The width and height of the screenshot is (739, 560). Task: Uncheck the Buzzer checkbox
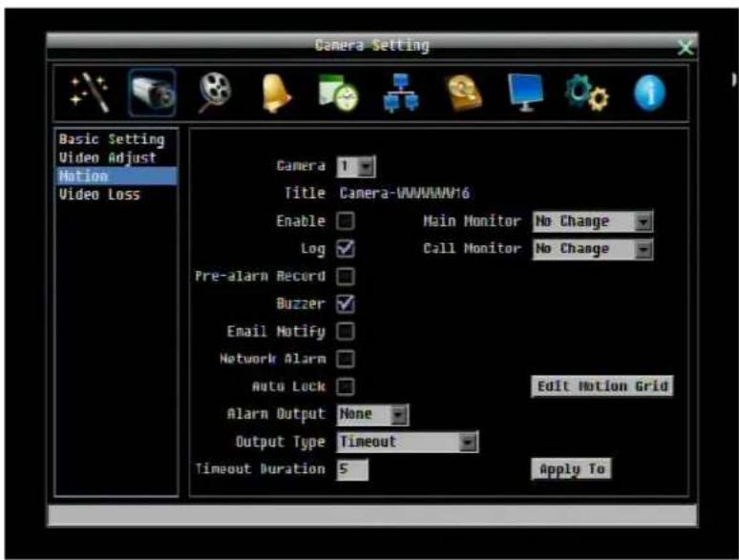click(346, 303)
